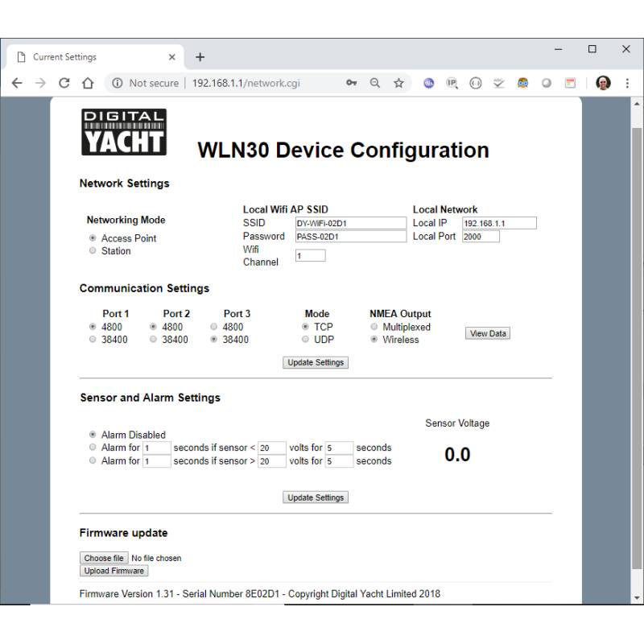Click alarm duration field in sensor less-than row

click(156, 448)
